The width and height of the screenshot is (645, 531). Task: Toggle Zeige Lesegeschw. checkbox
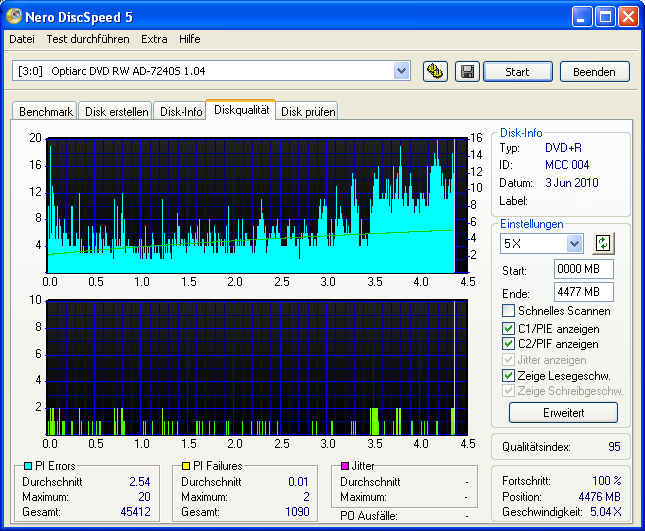pos(508,375)
